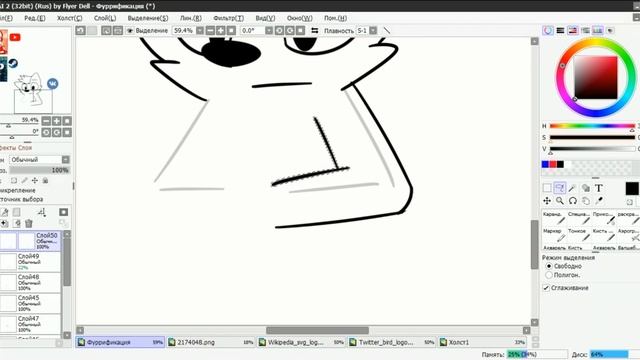Open the zoom percentage dropdown in toolbar
Image resolution: width=640 pixels, height=360 pixels.
(200, 31)
